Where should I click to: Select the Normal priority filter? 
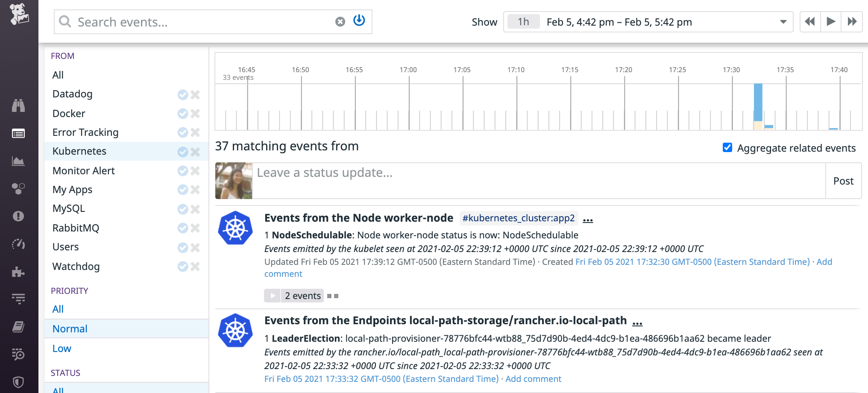(70, 328)
